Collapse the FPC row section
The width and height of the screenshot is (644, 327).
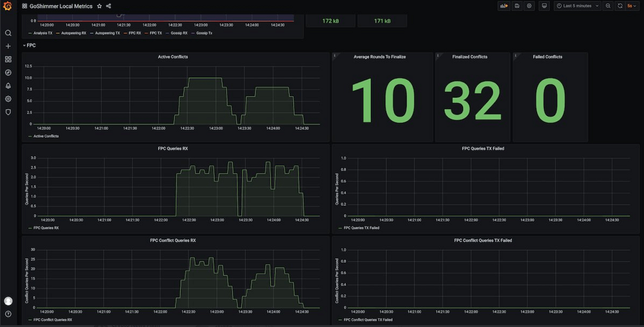tap(30, 46)
